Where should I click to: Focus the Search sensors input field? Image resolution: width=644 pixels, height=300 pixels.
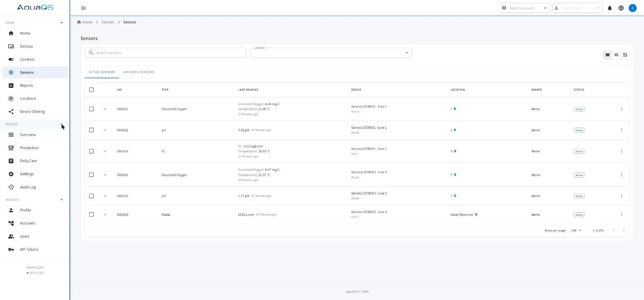coord(166,53)
